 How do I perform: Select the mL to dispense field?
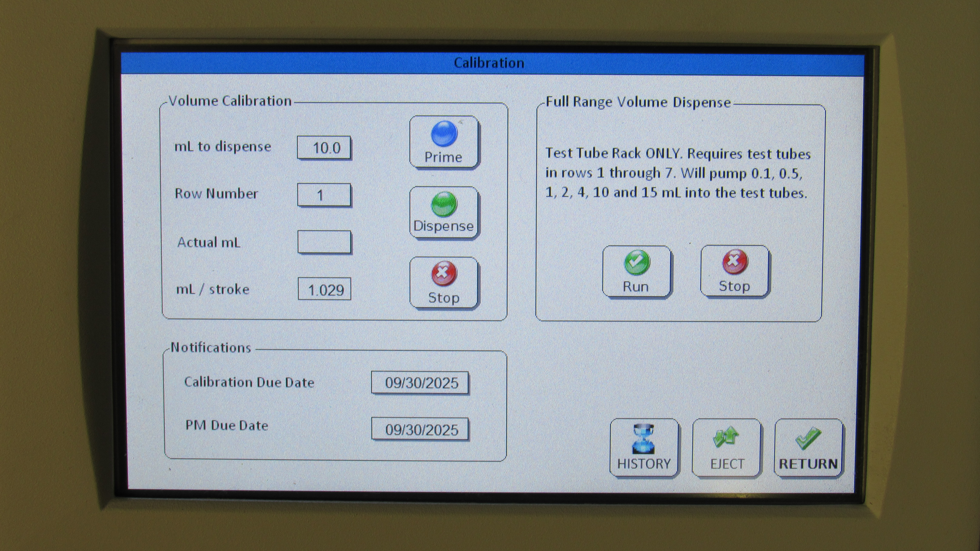click(x=324, y=148)
